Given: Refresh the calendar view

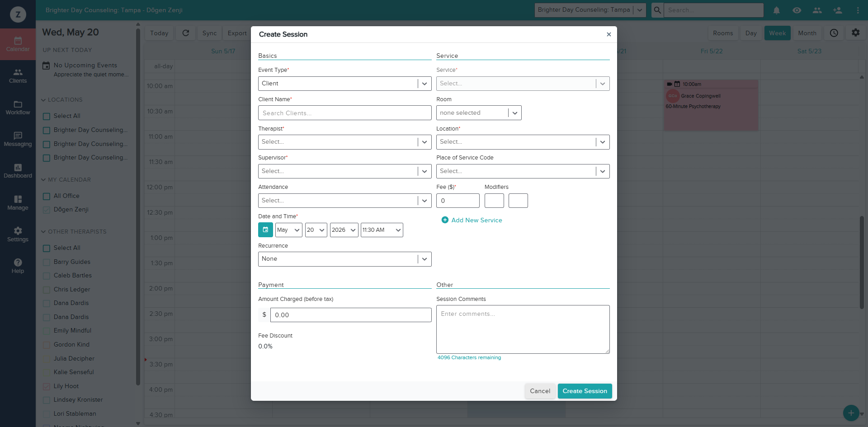Looking at the screenshot, I should [185, 33].
